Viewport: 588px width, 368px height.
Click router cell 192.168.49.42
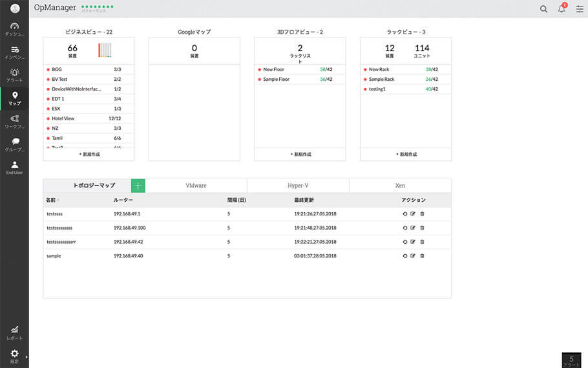[x=128, y=242]
